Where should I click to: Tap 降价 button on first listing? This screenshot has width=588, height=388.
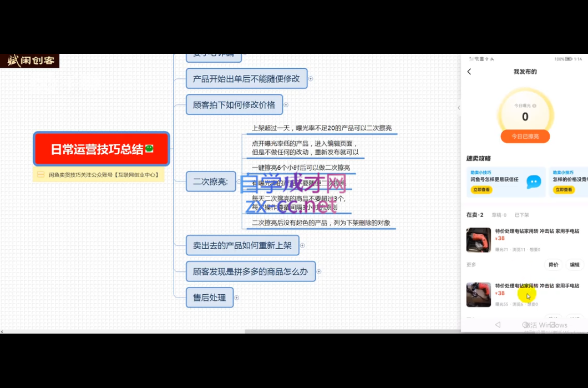pos(553,265)
